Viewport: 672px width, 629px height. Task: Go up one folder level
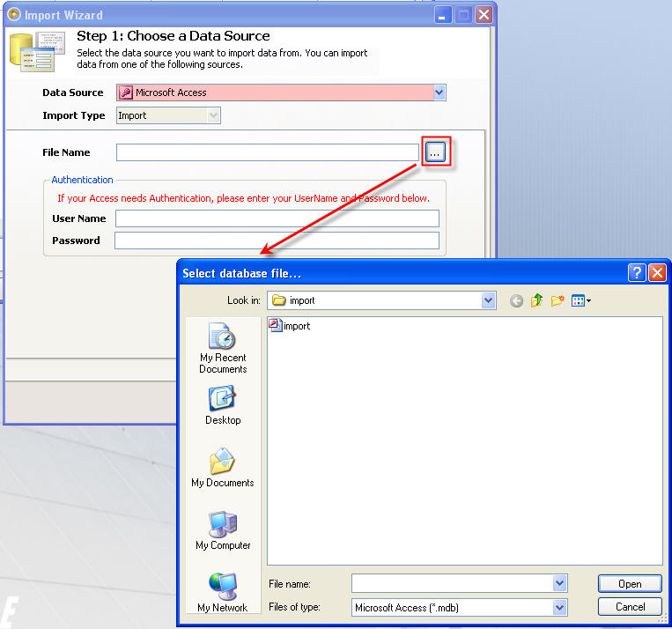click(536, 300)
